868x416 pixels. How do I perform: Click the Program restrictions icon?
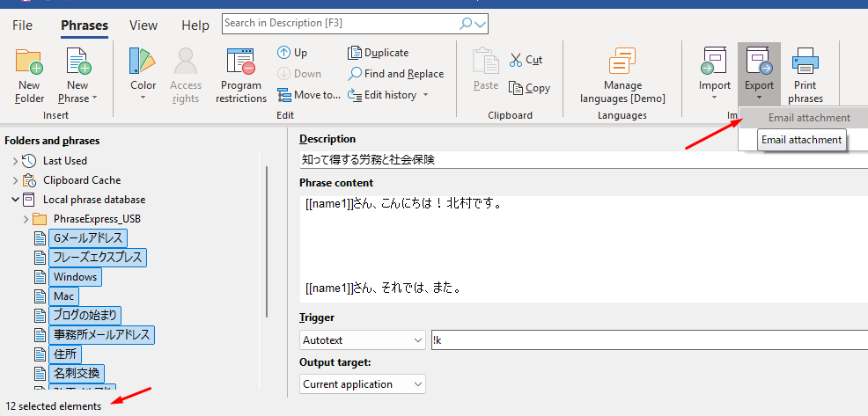point(240,62)
